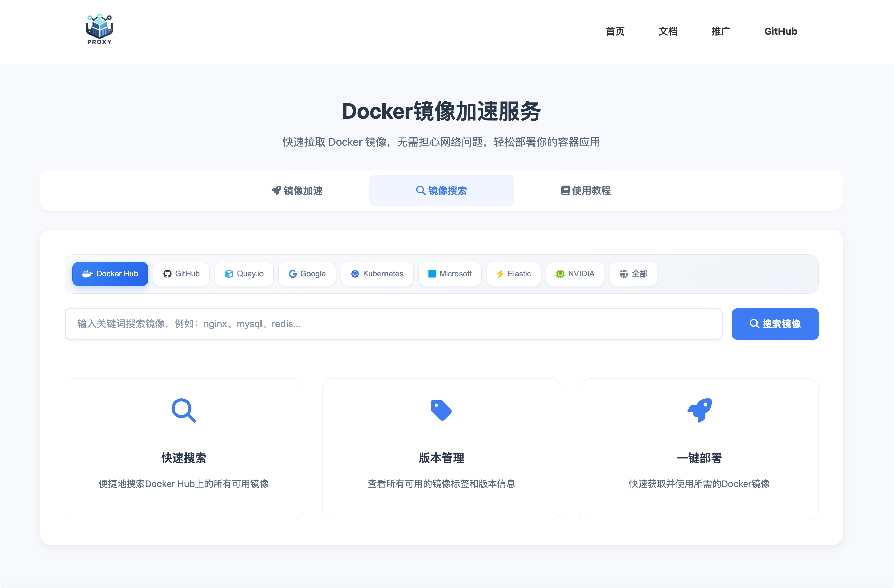Viewport: 894px width, 588px height.
Task: Select the GitHub registry filter chip
Action: (181, 273)
